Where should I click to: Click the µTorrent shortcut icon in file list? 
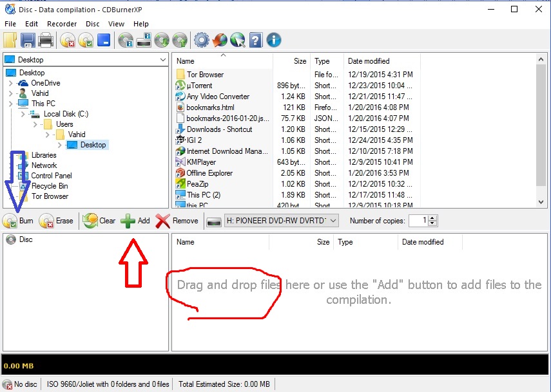(180, 85)
